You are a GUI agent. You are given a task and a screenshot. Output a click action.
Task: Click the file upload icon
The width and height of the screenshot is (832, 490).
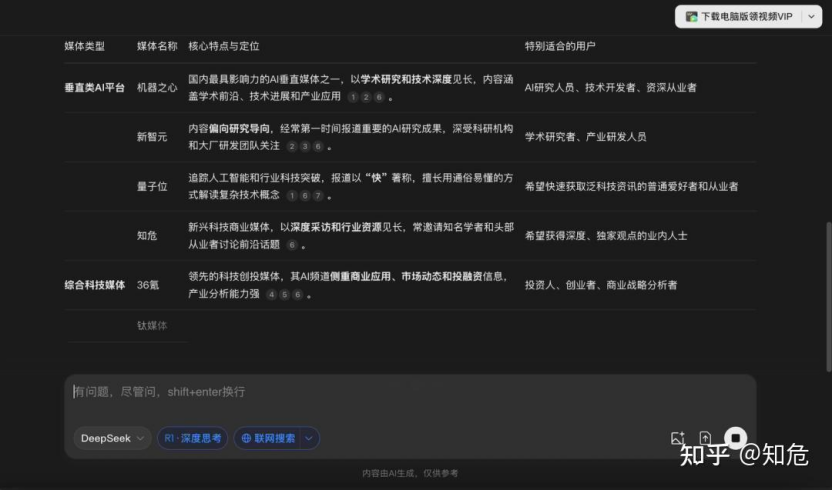tap(705, 438)
